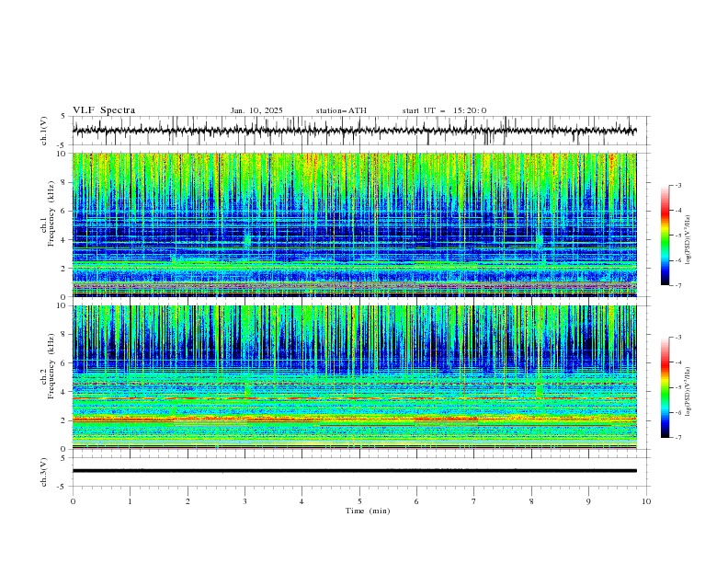This screenshot has height=563, width=728.
Task: Click the ch.2 spectrogram color scale bar
Action: coord(665,387)
